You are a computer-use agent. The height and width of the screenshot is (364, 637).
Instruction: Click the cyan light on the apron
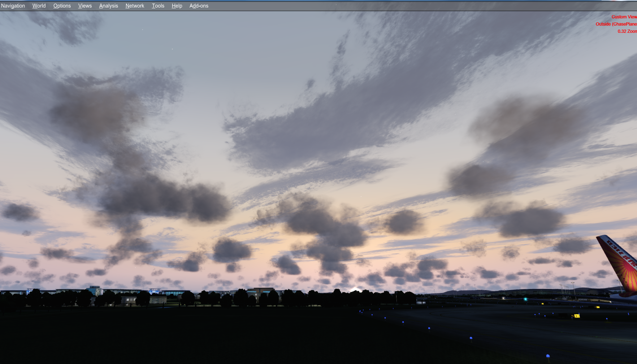(x=525, y=299)
